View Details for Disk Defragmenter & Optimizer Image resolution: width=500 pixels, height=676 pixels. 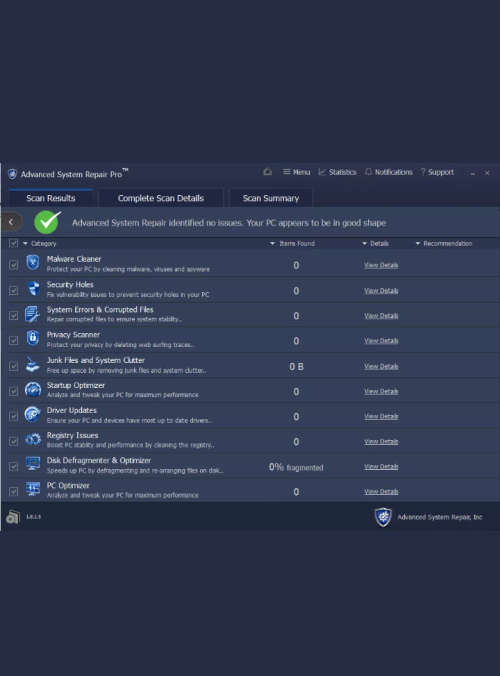click(x=381, y=466)
